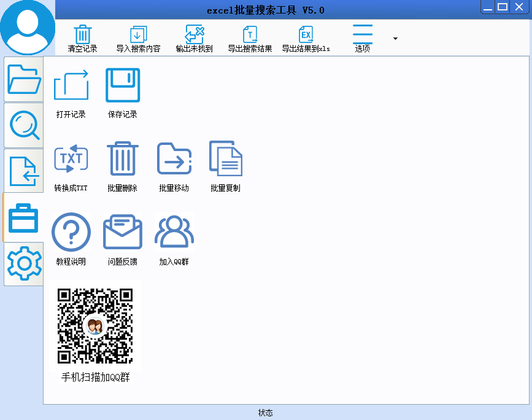Click the 手机扫描加QQ群 caption text

(96, 377)
